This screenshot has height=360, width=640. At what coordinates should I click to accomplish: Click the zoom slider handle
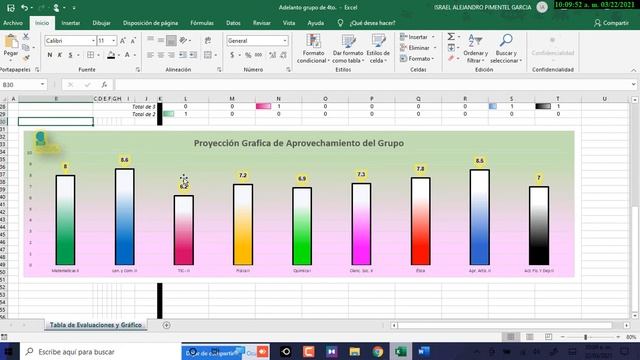click(x=585, y=337)
